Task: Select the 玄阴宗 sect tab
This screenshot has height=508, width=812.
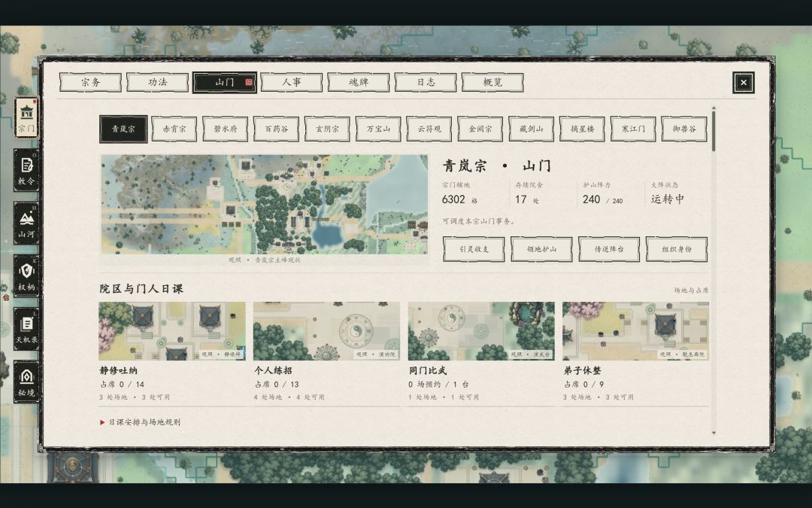Action: [x=327, y=129]
